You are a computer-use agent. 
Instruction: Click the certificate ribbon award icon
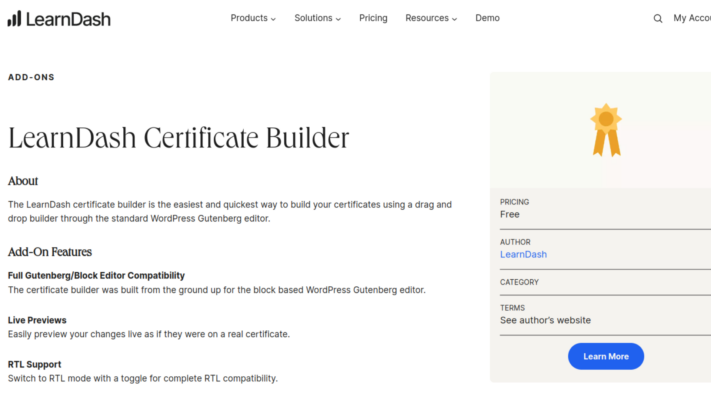[606, 130]
